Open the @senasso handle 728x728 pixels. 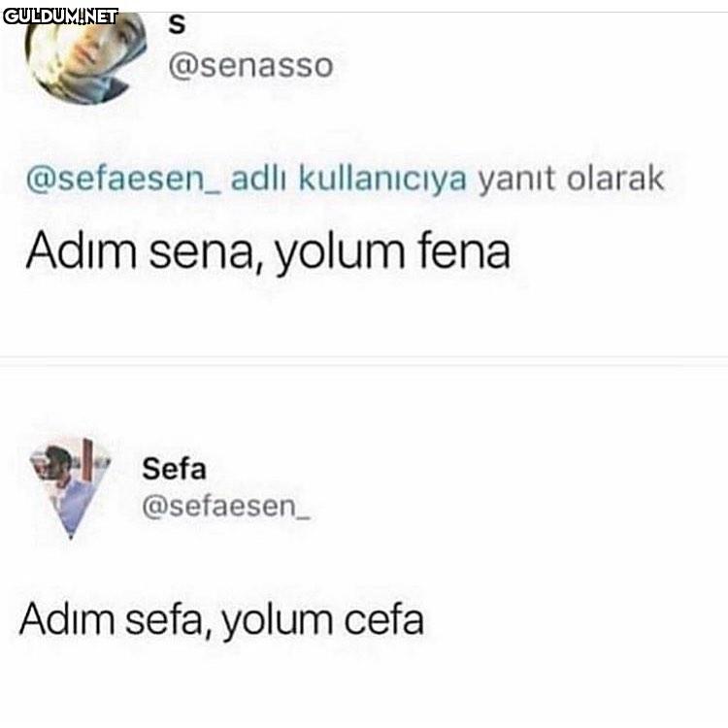[x=250, y=66]
